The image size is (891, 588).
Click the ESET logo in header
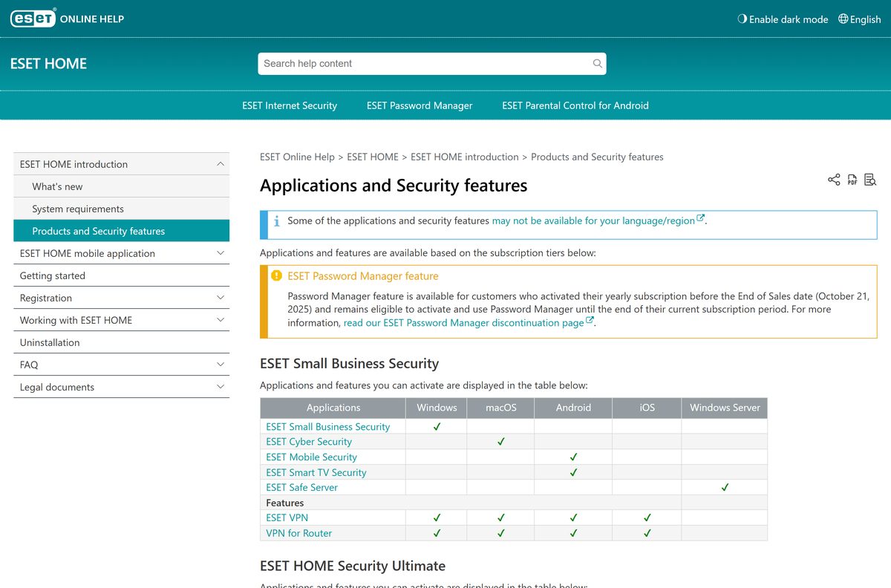(33, 19)
